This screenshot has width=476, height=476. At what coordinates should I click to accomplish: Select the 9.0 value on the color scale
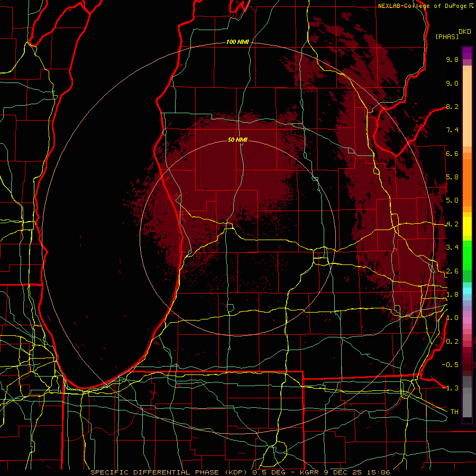452,83
